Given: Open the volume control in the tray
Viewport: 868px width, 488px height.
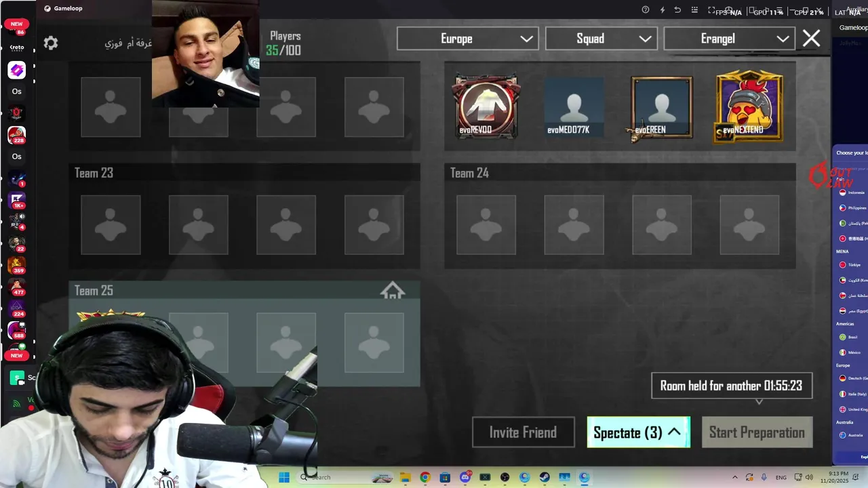Looking at the screenshot, I should [x=809, y=477].
